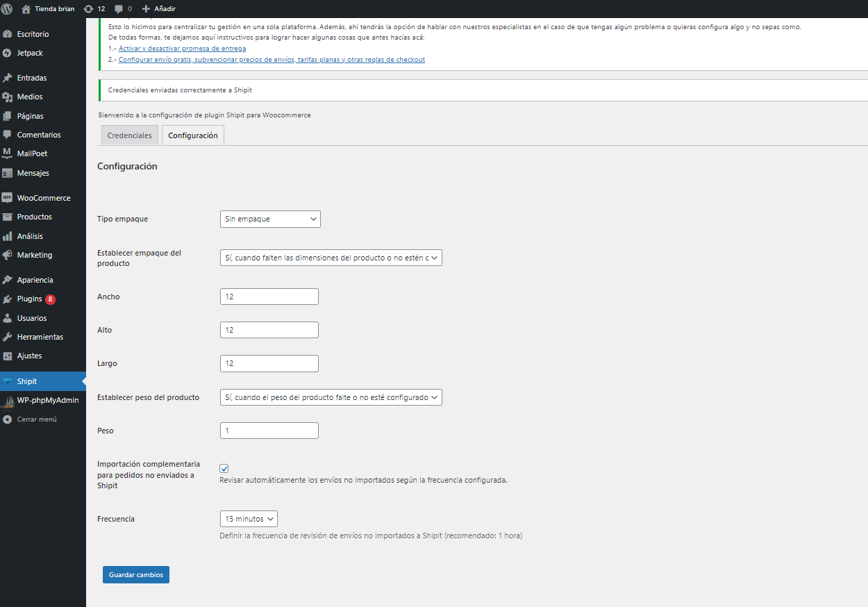Open the MailPoet sidebar icon

tap(8, 153)
